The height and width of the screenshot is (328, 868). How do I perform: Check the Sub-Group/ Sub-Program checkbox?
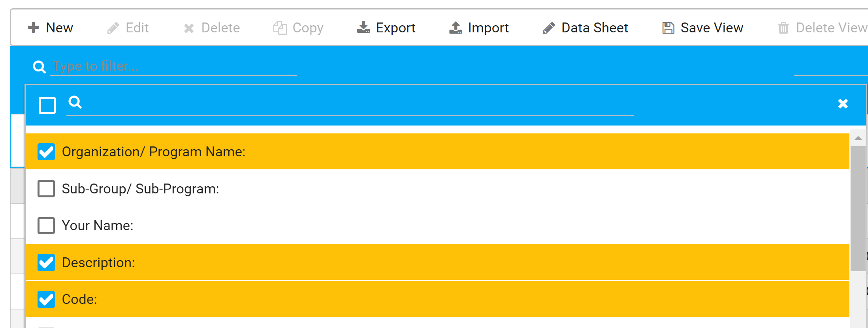46,189
